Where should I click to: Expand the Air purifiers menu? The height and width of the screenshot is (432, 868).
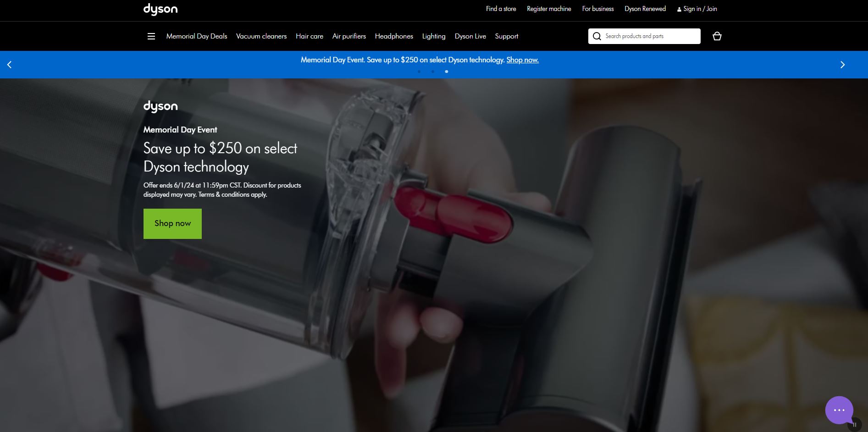point(349,36)
